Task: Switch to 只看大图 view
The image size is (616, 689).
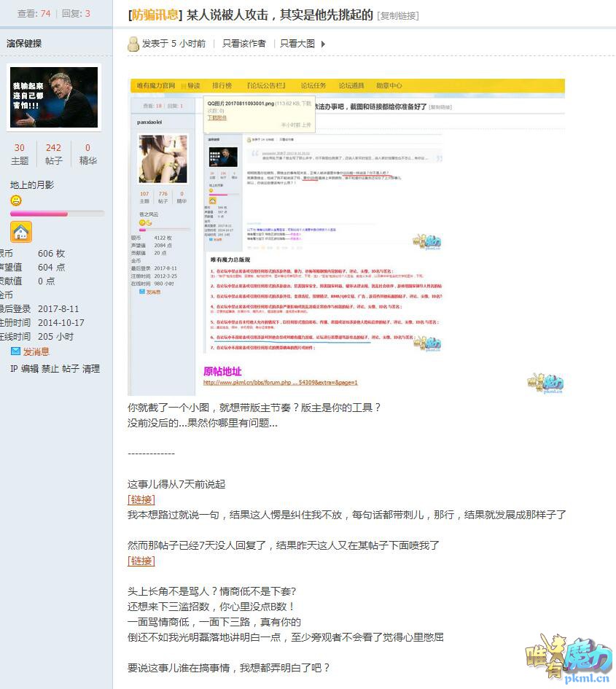Action: (297, 44)
